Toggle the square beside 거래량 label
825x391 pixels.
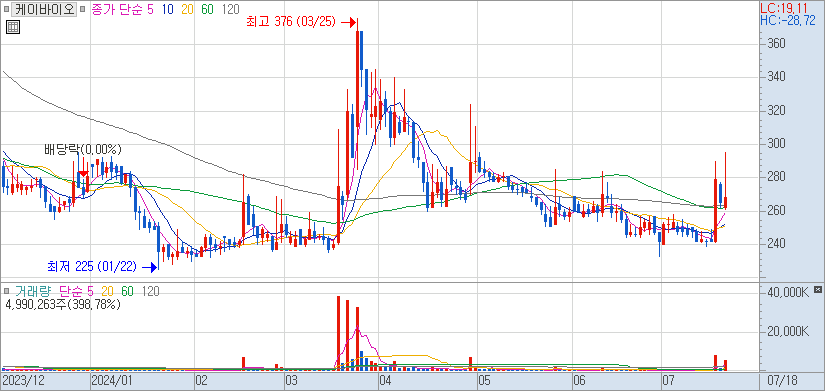click(7, 291)
